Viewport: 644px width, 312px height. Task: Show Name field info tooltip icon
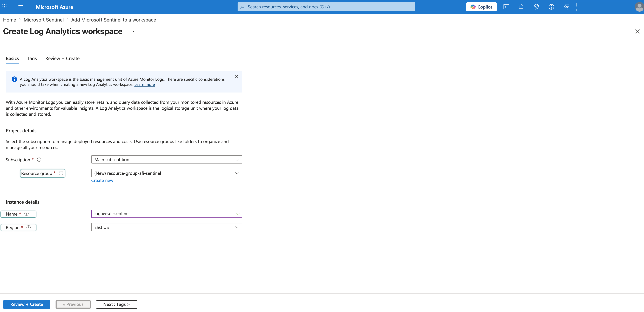[26, 214]
